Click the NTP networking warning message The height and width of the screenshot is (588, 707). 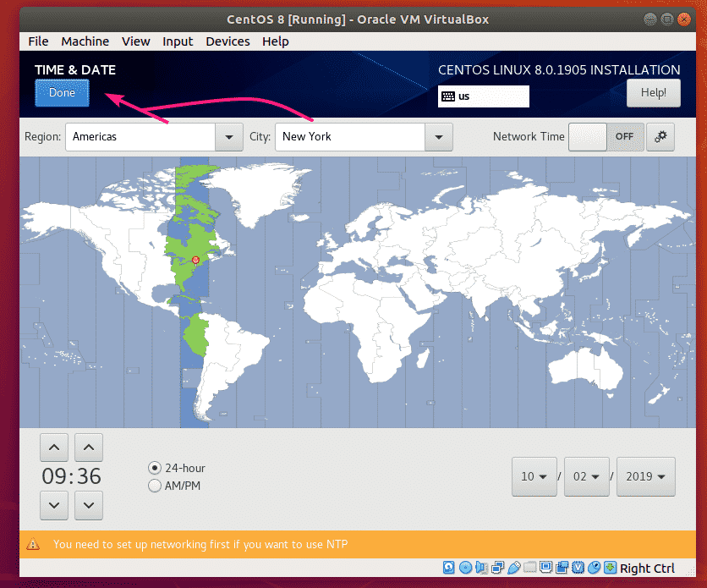tap(200, 544)
